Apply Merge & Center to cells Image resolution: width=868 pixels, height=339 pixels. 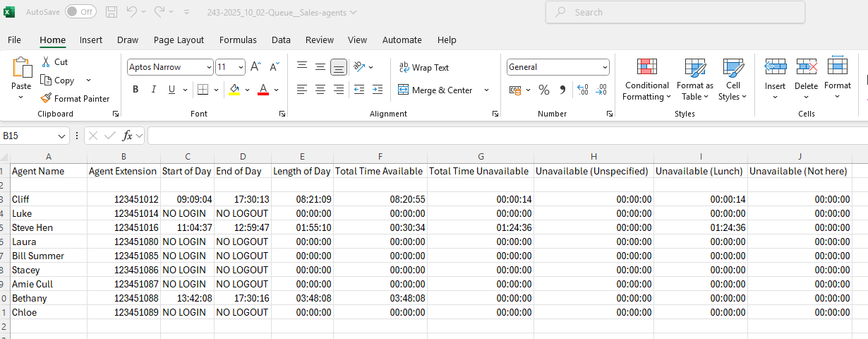(x=435, y=90)
